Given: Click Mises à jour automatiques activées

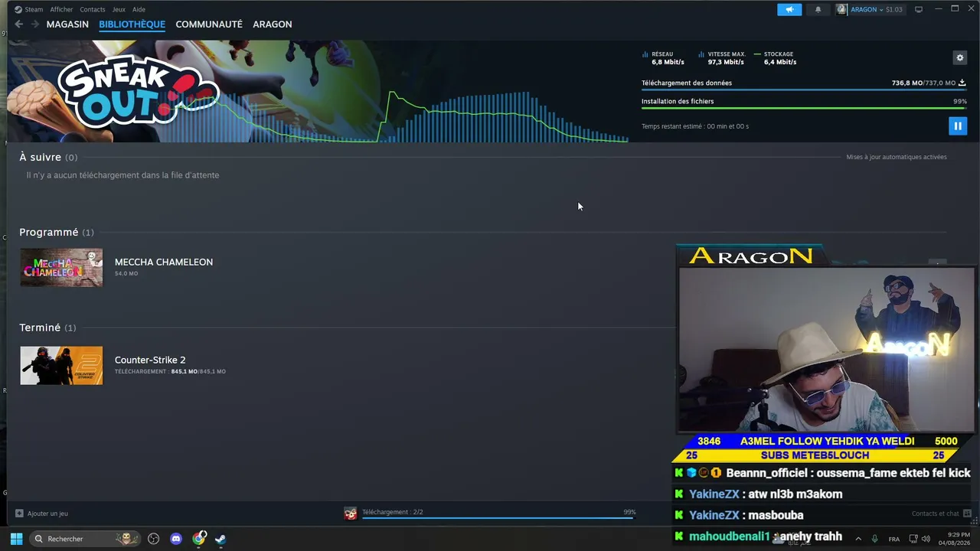Looking at the screenshot, I should [x=897, y=157].
